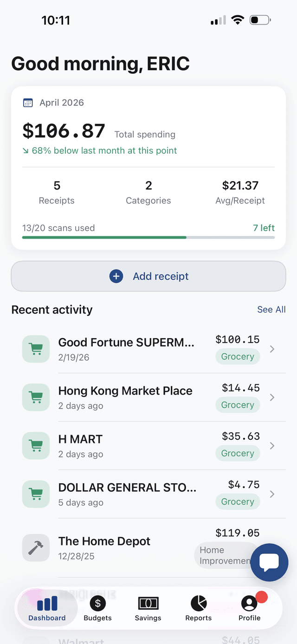View the Reports pie chart icon
297x644 pixels.
click(x=198, y=602)
